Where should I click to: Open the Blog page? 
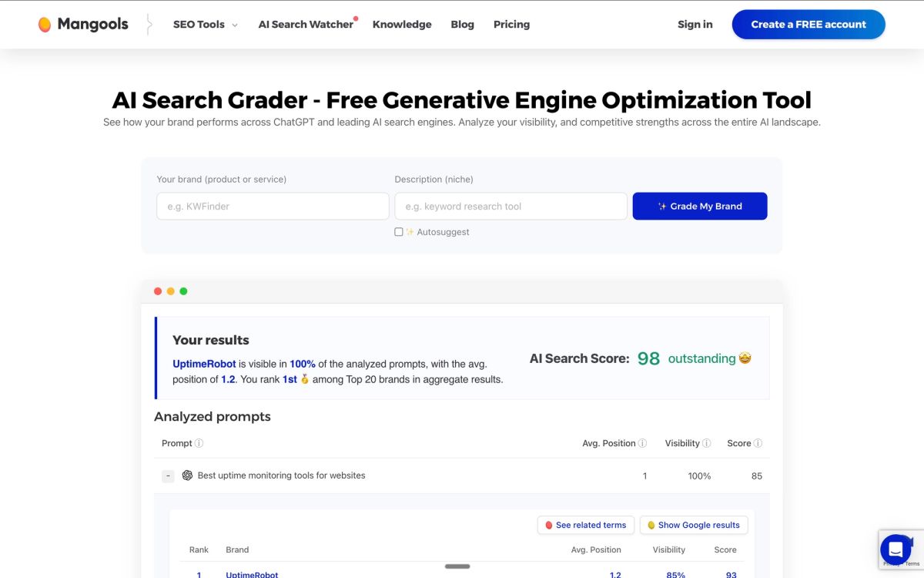pos(462,25)
